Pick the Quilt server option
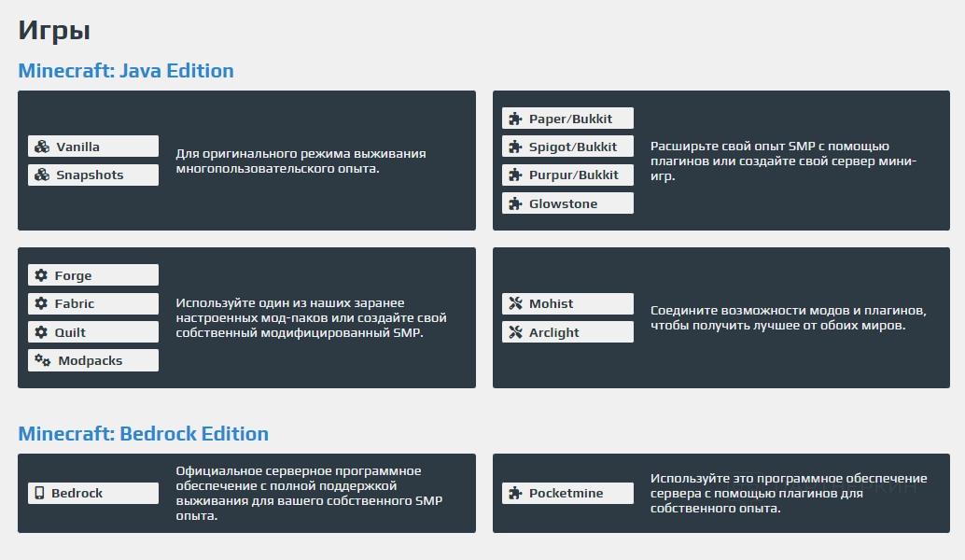 coord(93,332)
